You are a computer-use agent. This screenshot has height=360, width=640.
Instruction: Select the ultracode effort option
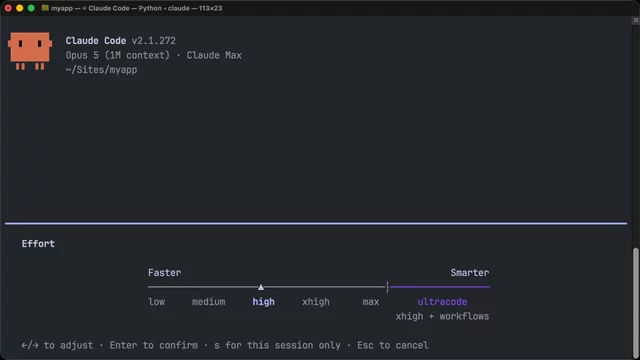442,302
